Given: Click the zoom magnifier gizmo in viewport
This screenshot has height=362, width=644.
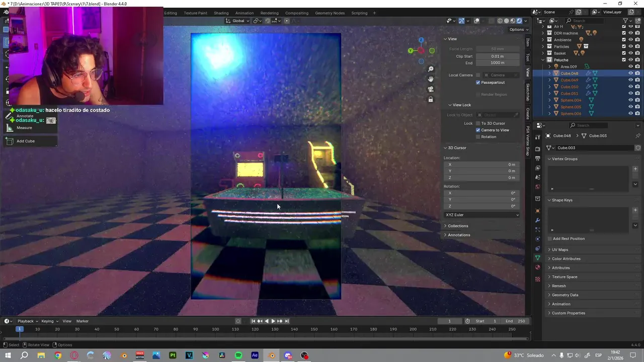Looking at the screenshot, I should [x=431, y=69].
